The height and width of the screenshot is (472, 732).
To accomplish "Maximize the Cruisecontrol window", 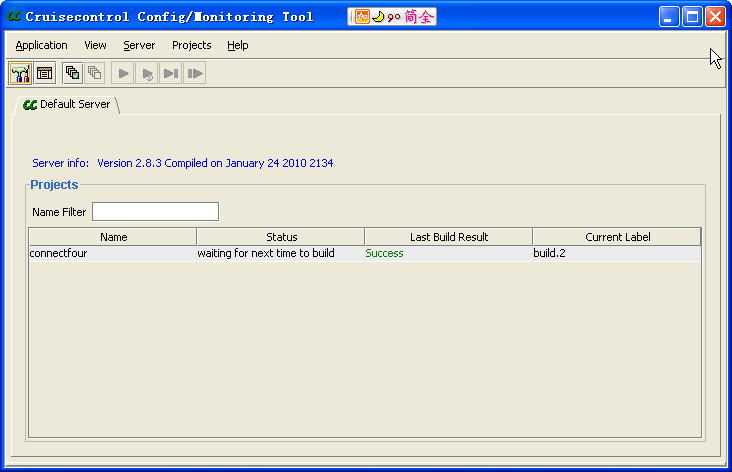I will coord(692,17).
